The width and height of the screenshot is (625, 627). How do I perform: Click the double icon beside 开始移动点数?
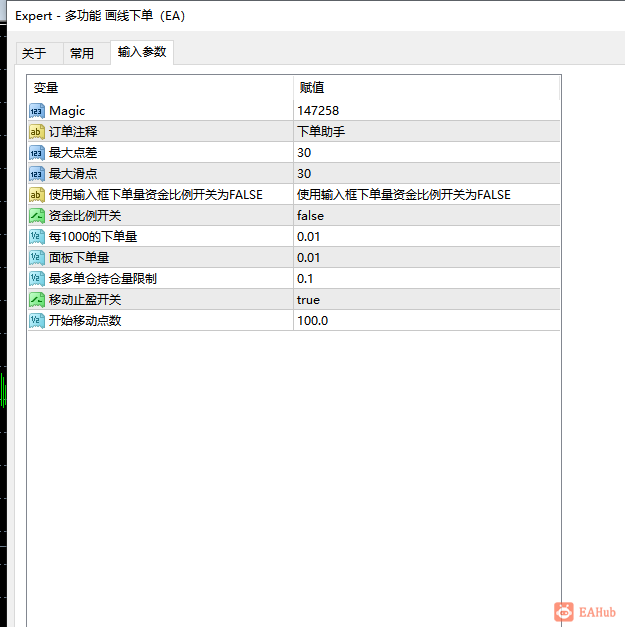[x=37, y=321]
